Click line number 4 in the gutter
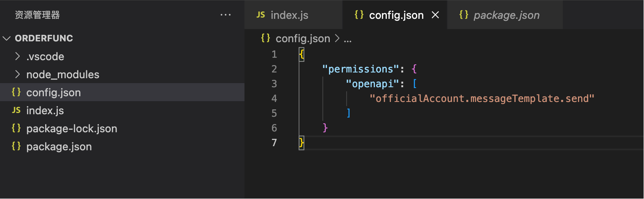Screen dimensions: 644x199 tap(274, 99)
